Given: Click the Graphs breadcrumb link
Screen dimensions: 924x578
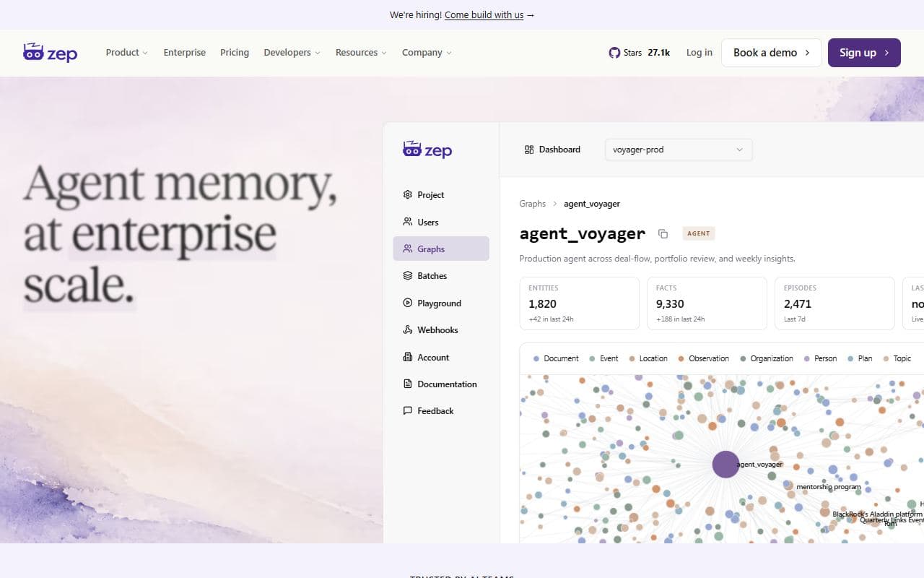Looking at the screenshot, I should [x=533, y=204].
